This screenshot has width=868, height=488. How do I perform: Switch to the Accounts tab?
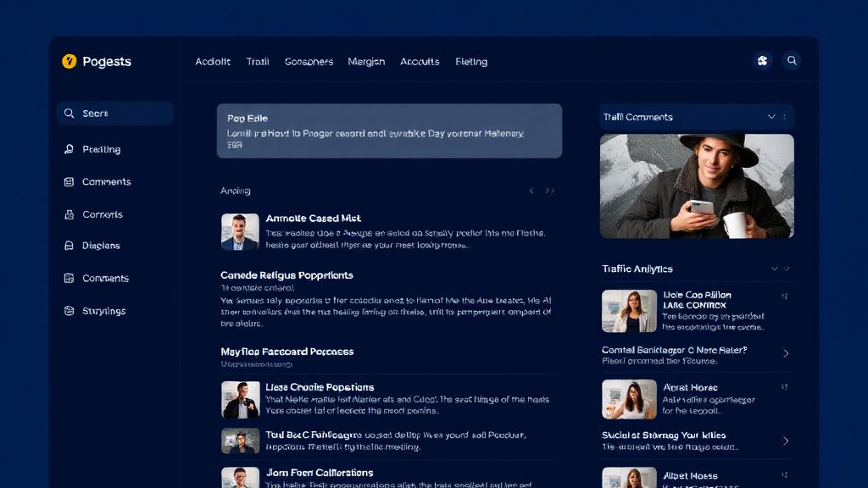click(420, 61)
